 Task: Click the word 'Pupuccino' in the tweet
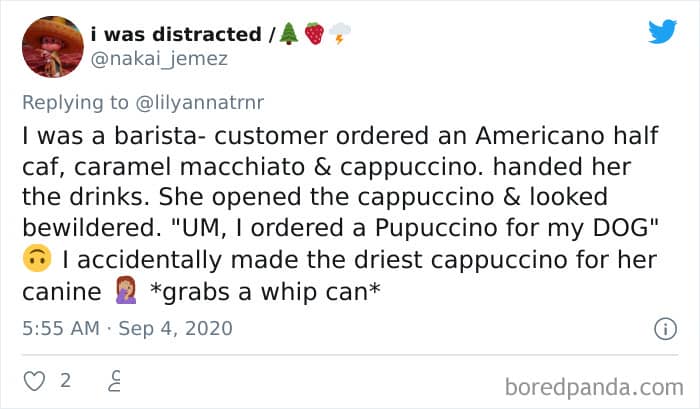436,228
